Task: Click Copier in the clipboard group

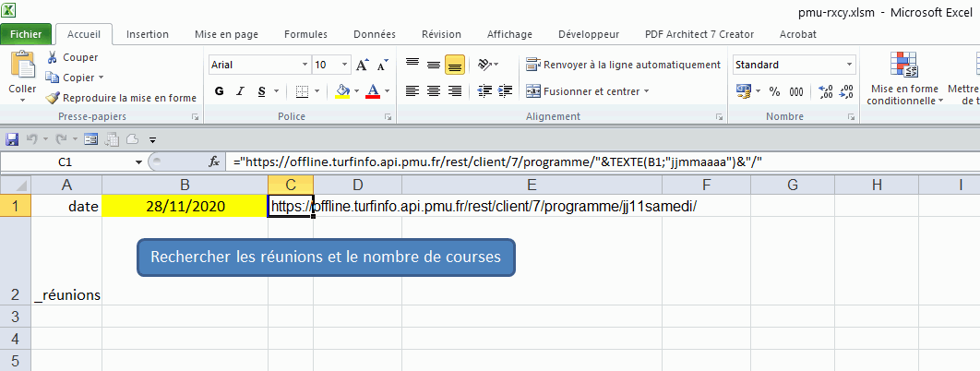Action: click(70, 78)
